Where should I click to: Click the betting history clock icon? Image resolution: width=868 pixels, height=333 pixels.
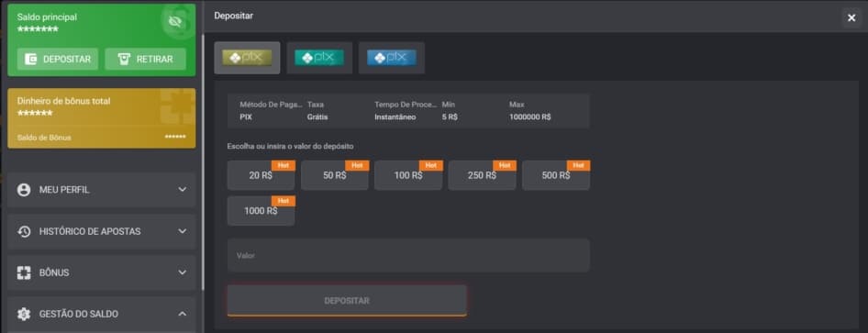(x=24, y=231)
